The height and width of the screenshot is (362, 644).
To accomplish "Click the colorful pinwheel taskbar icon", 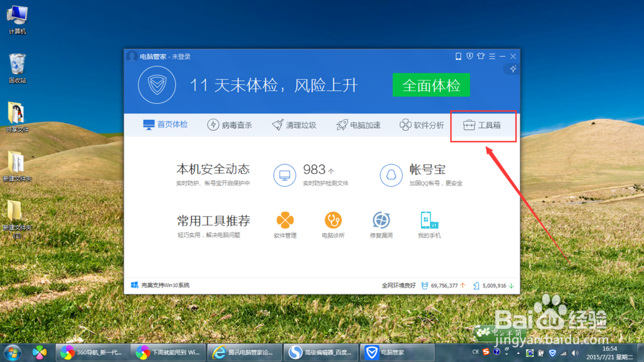I will click(39, 352).
